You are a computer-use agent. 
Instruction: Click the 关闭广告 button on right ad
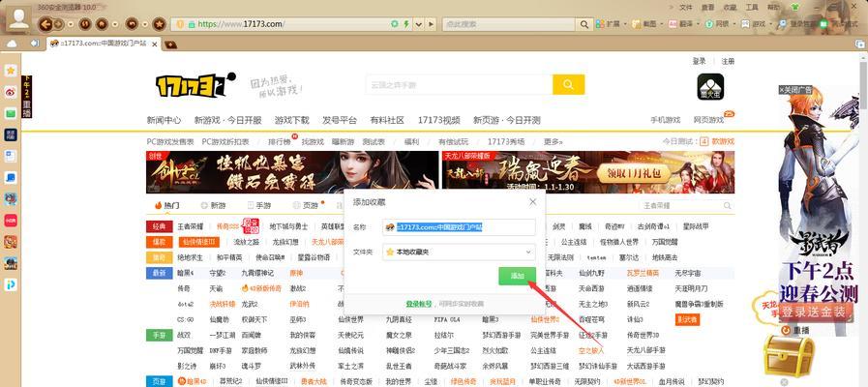795,89
